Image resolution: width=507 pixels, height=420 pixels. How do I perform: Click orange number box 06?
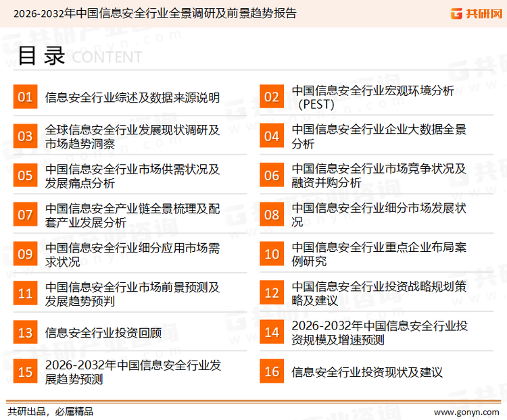click(x=272, y=175)
